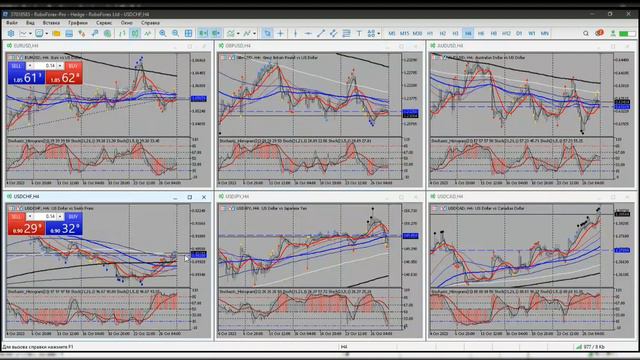Switch timeframe to H1
The image size is (640, 360).
430,33
